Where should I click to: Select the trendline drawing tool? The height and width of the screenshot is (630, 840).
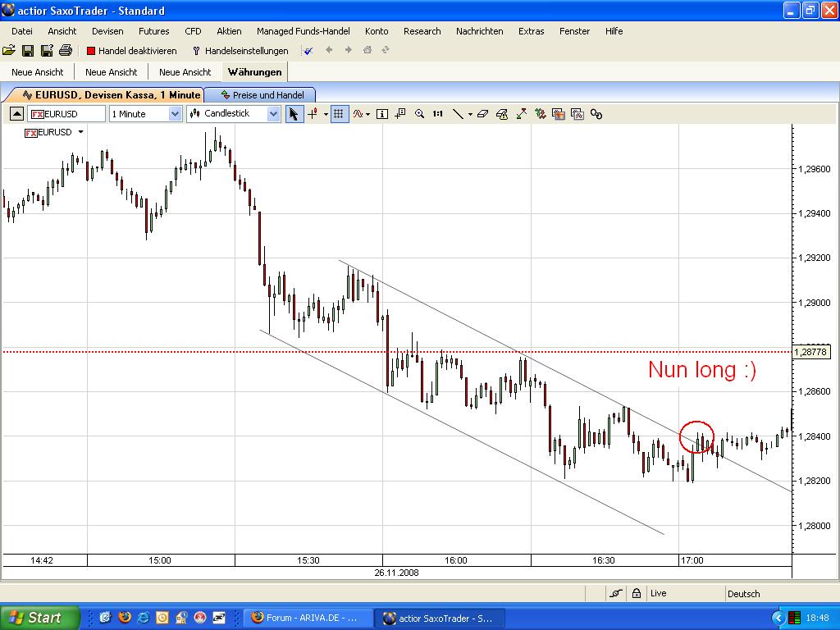pos(458,114)
